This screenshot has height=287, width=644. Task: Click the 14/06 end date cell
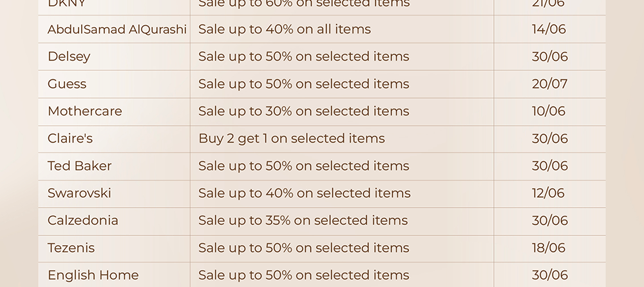549,29
